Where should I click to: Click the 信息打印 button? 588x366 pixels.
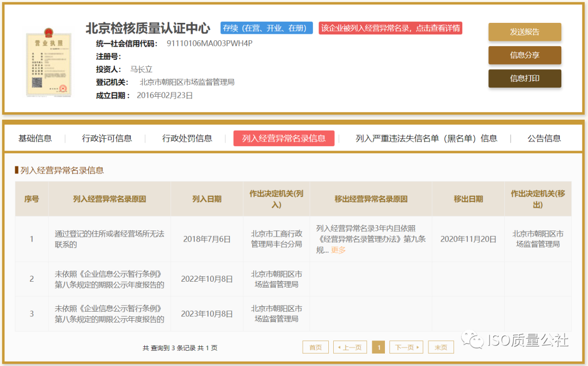(524, 78)
